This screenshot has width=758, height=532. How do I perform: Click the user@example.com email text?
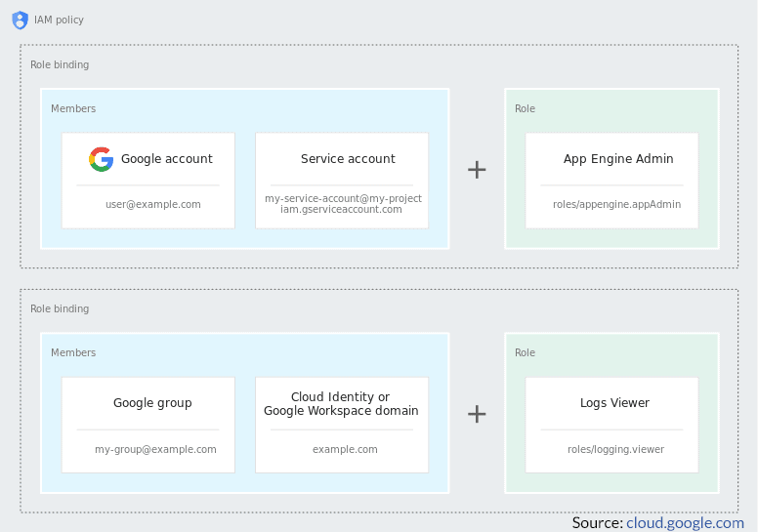point(152,204)
